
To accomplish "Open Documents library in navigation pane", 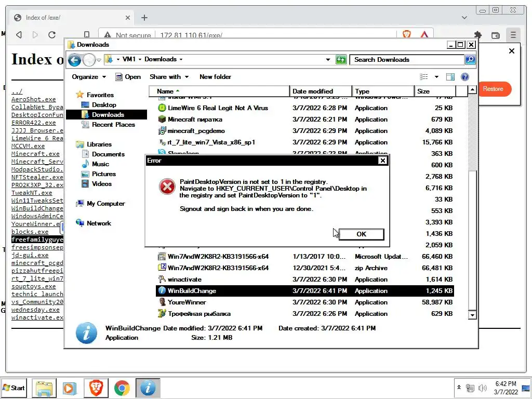I will 103,154.
